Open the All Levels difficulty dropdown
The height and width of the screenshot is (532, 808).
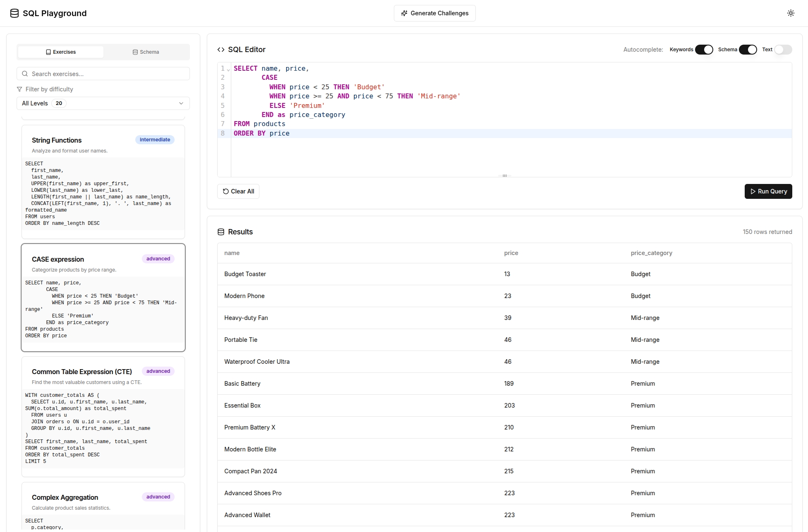click(x=103, y=103)
